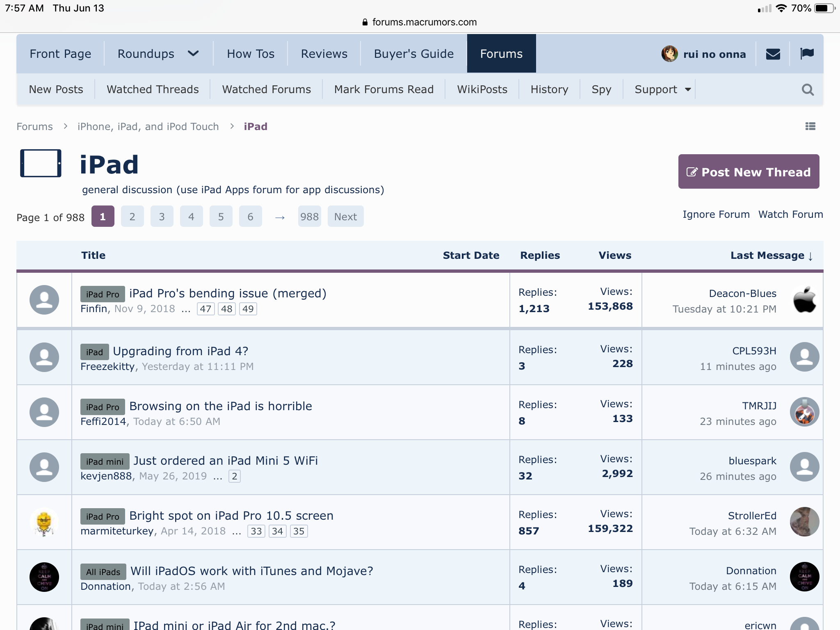
Task: Click Mark Forums Read
Action: click(x=383, y=89)
